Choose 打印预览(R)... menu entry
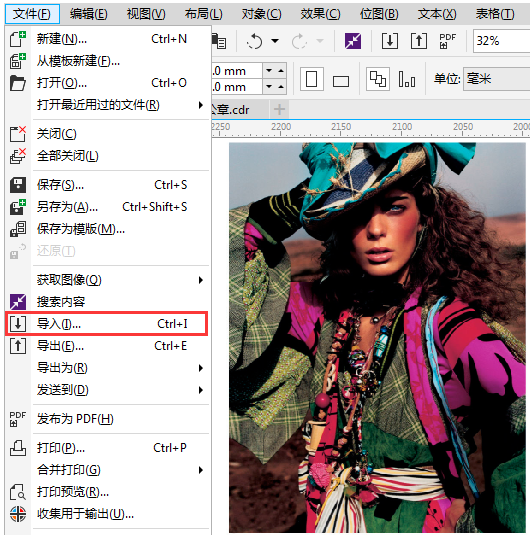530x535 pixels. click(108, 492)
